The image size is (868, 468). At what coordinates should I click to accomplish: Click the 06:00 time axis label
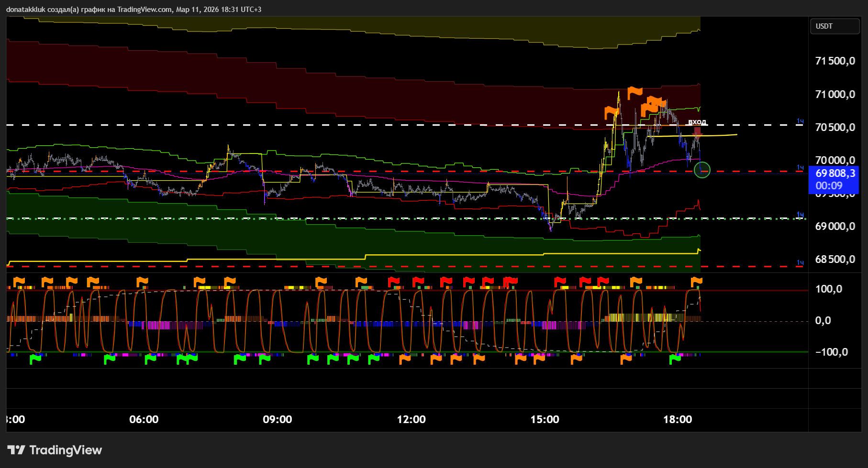[x=144, y=419]
